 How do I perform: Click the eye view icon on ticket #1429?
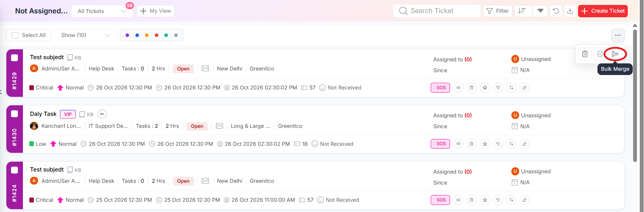click(458, 88)
